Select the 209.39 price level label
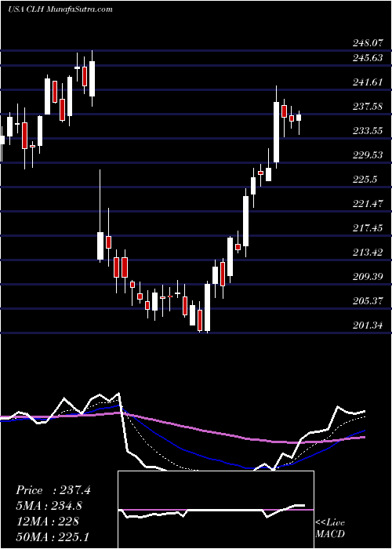392x549 pixels. [x=367, y=277]
